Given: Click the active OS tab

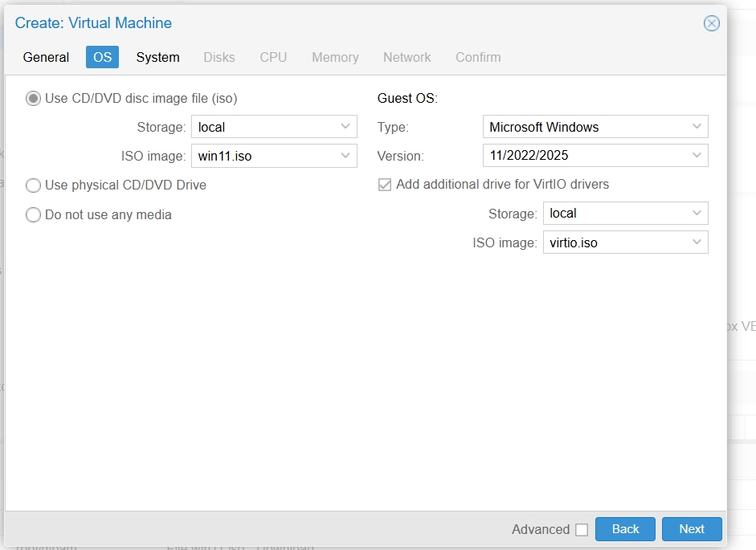Looking at the screenshot, I should pos(102,57).
